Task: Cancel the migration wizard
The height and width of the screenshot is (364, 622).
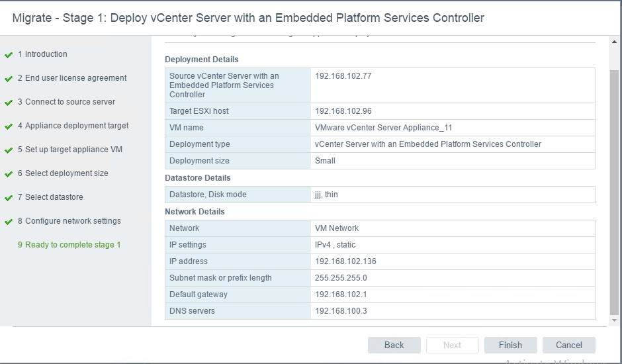Action: point(569,345)
